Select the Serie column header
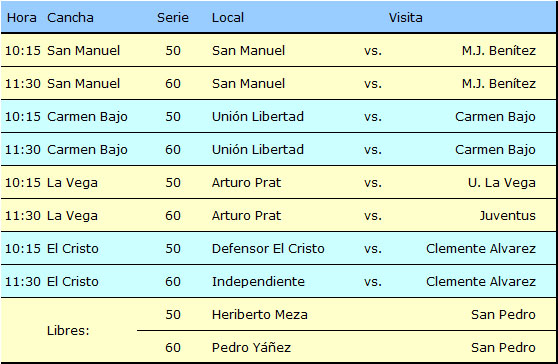558x364 pixels. click(x=173, y=17)
